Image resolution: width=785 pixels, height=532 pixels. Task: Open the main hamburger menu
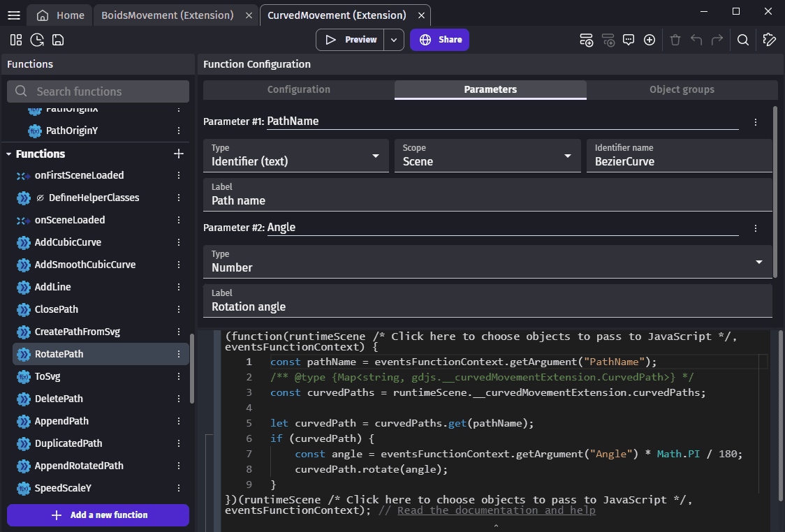13,15
